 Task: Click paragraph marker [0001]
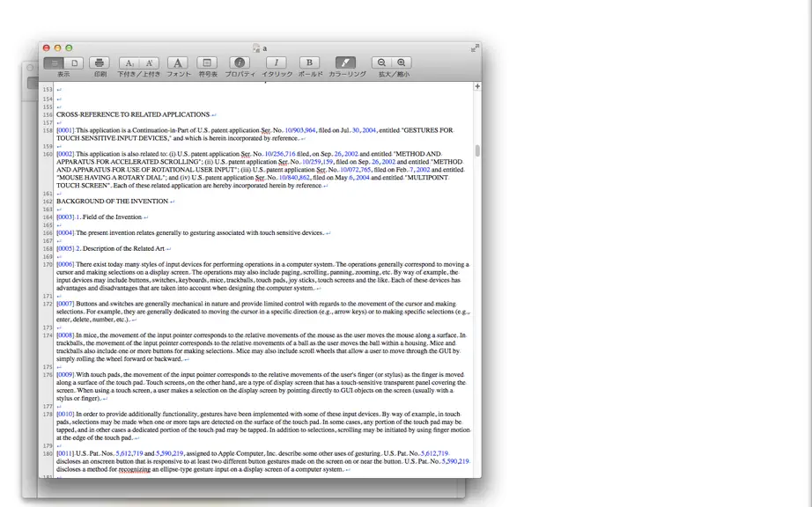pos(65,130)
